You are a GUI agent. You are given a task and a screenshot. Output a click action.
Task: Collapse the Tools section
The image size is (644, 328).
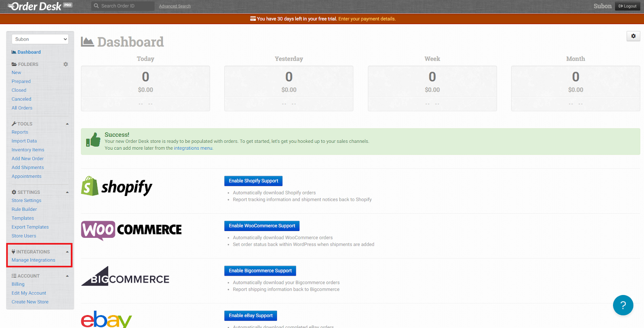(x=67, y=124)
